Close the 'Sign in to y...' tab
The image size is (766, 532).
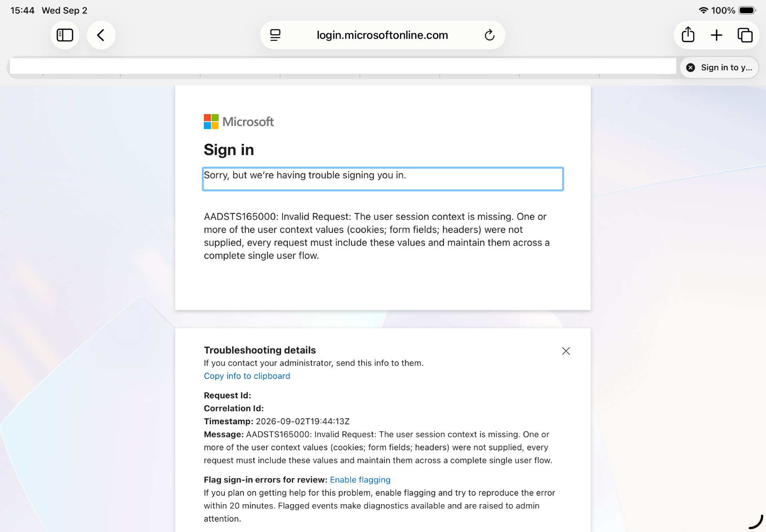(x=691, y=67)
